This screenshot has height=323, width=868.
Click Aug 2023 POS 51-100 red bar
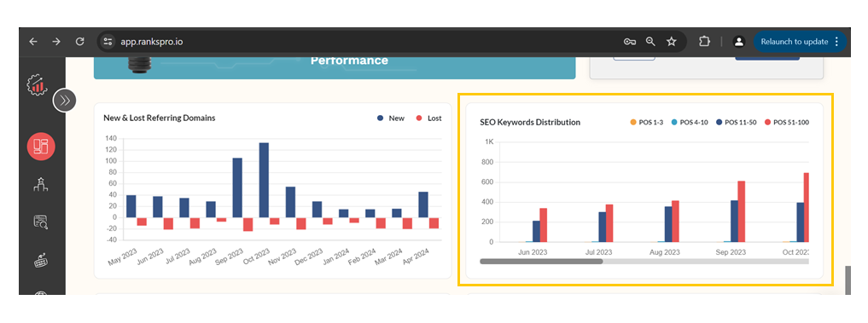pos(676,222)
